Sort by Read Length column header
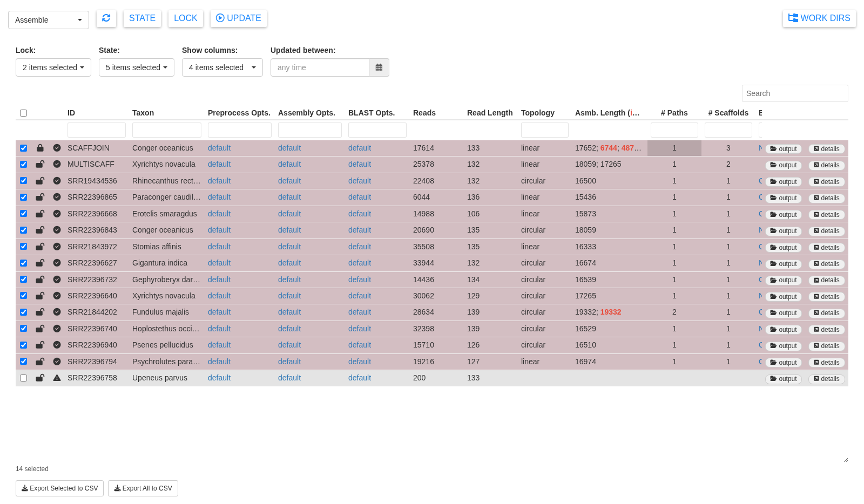The height and width of the screenshot is (504, 864). (x=490, y=113)
